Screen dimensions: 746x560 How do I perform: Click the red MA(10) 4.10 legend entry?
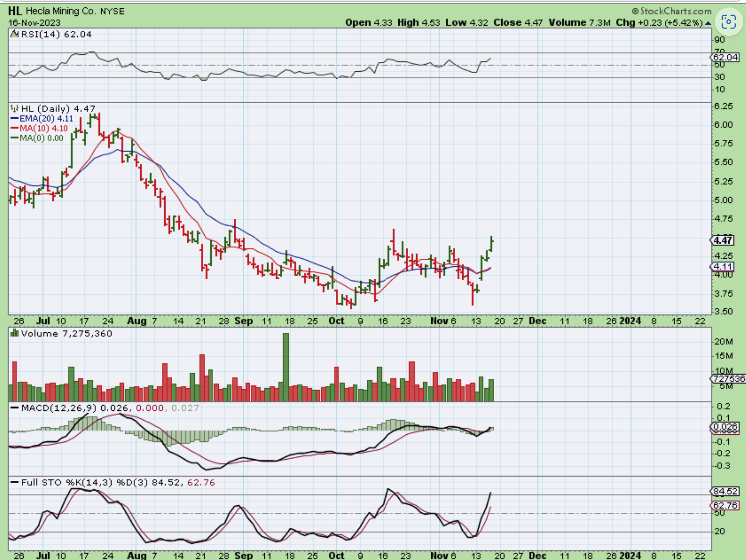39,128
